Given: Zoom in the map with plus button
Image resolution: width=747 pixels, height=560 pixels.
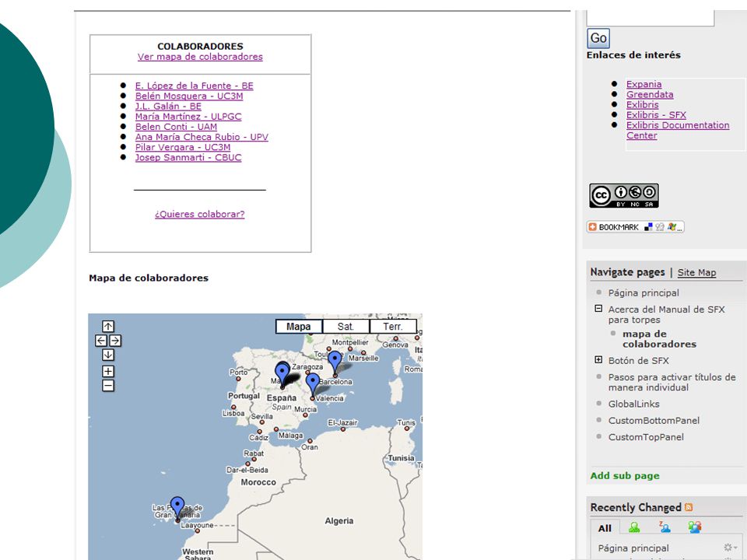Looking at the screenshot, I should click(x=108, y=372).
